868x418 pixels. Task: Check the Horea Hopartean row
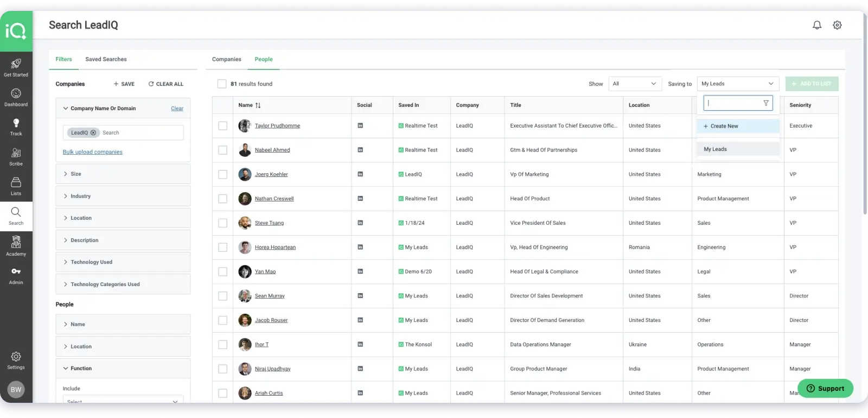click(x=222, y=247)
